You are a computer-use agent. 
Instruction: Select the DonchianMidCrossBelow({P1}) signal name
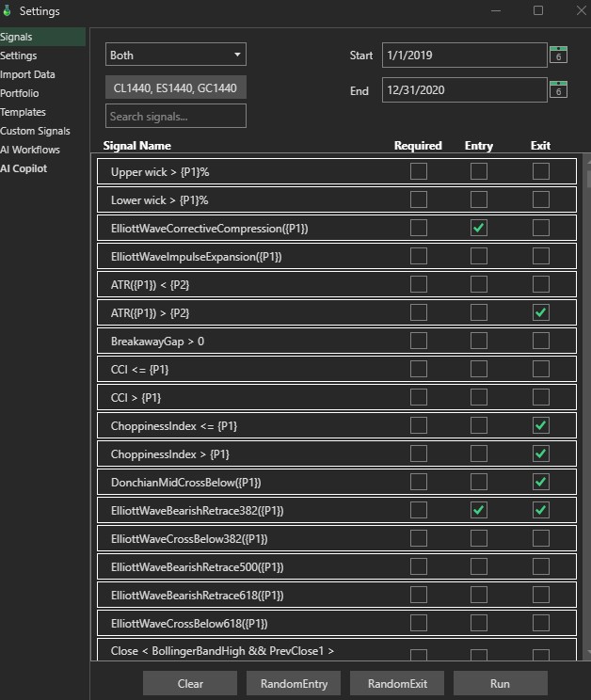pos(185,483)
